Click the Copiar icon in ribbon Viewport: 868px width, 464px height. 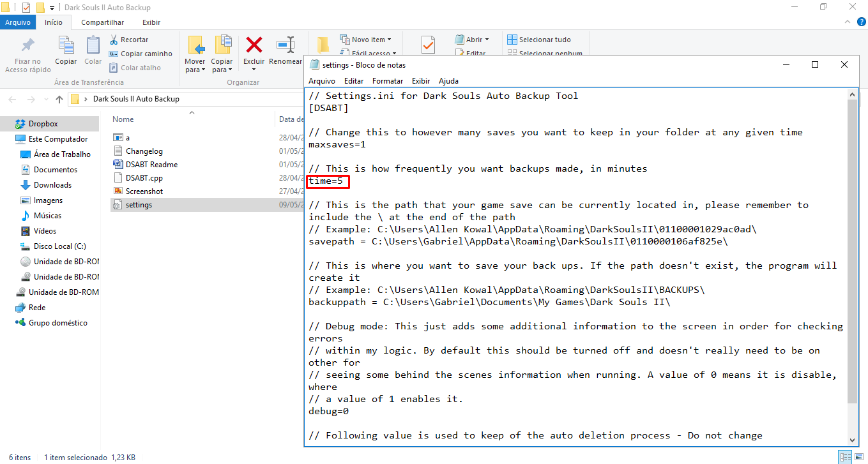[66, 45]
